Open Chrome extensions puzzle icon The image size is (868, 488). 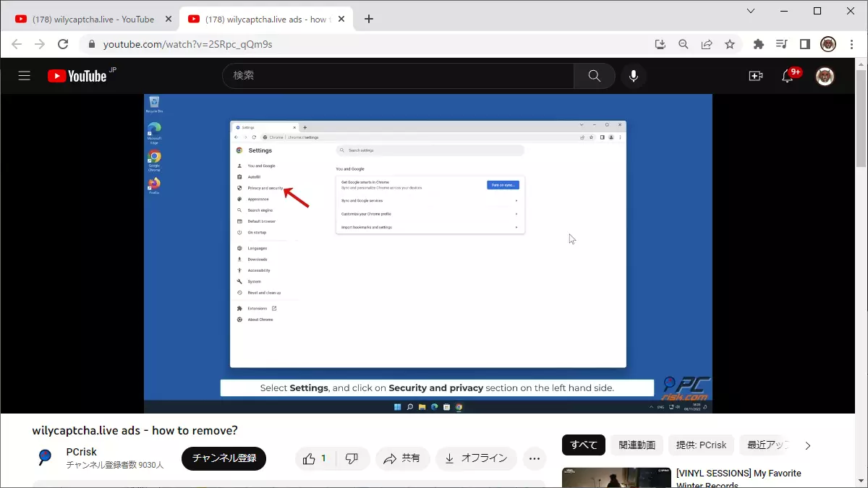(x=758, y=44)
